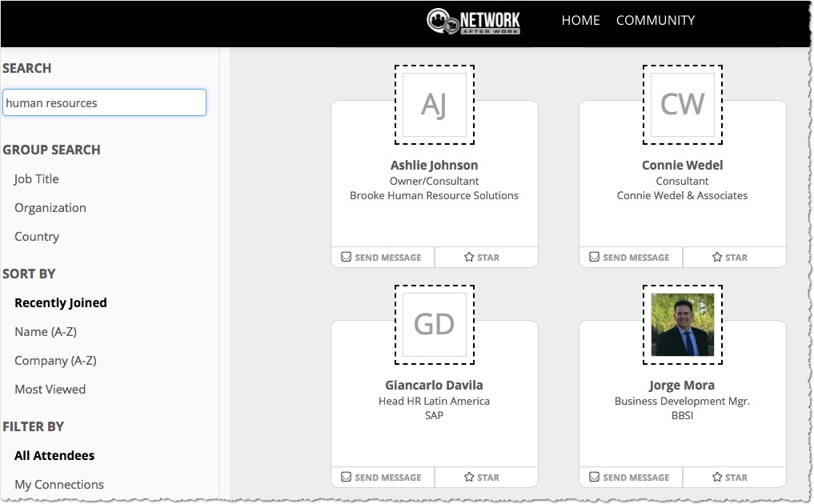Viewport: 814px width, 504px height.
Task: Open the HOME menu item
Action: point(580,21)
